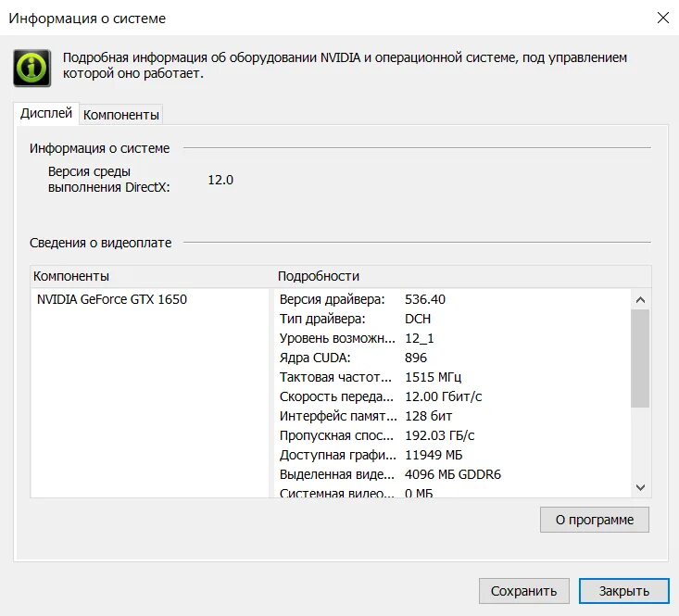Select the Пропускная спос... 192.03 ГБ/с row
Viewport: 679px width, 616px height.
click(x=453, y=435)
